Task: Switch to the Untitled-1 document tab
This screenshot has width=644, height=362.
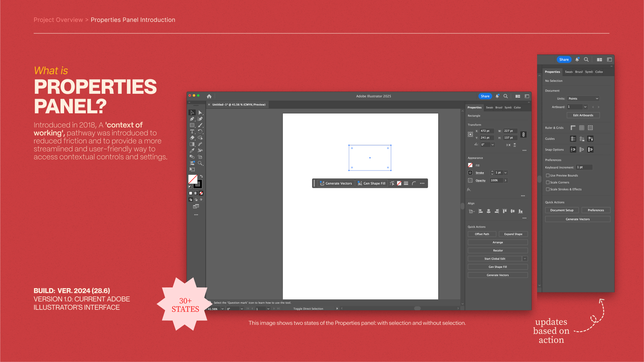Action: (239, 105)
